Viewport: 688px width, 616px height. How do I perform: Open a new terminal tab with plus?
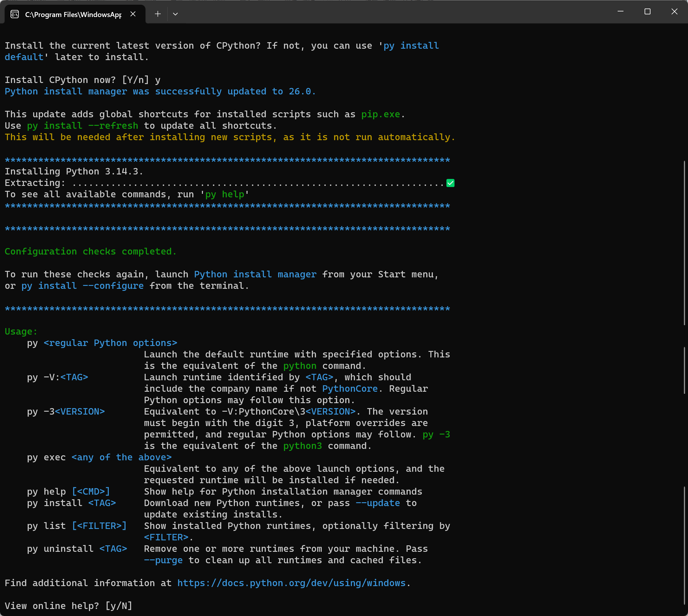(x=158, y=14)
